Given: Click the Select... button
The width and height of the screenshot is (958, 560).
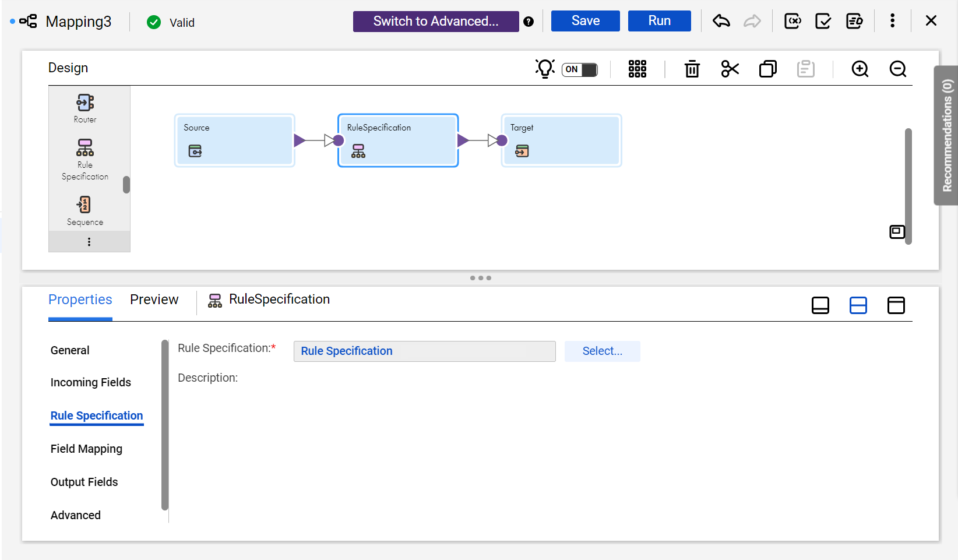Looking at the screenshot, I should [603, 351].
